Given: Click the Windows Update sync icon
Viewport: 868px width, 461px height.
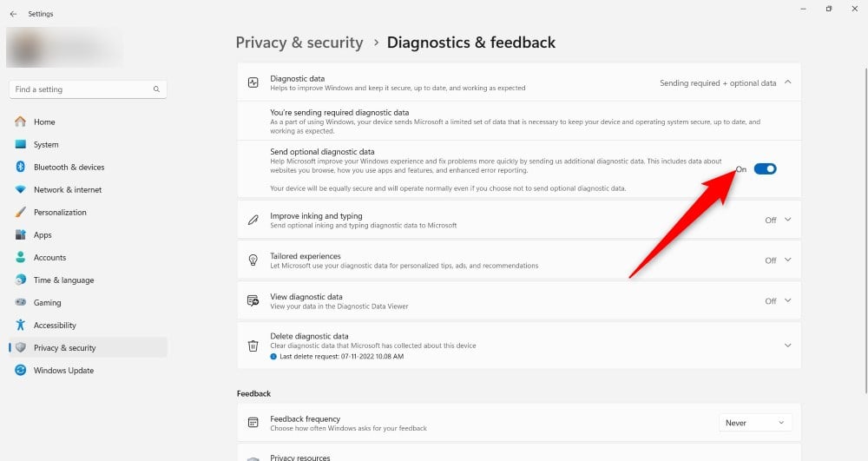Looking at the screenshot, I should 21,370.
